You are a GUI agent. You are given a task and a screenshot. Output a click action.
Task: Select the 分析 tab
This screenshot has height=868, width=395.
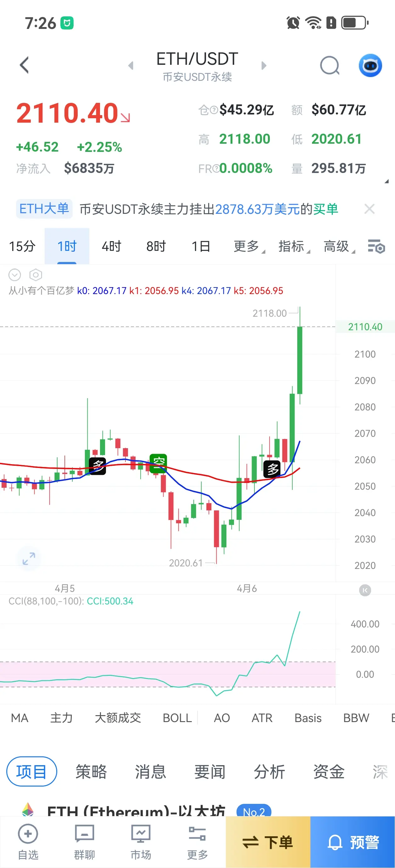[269, 772]
